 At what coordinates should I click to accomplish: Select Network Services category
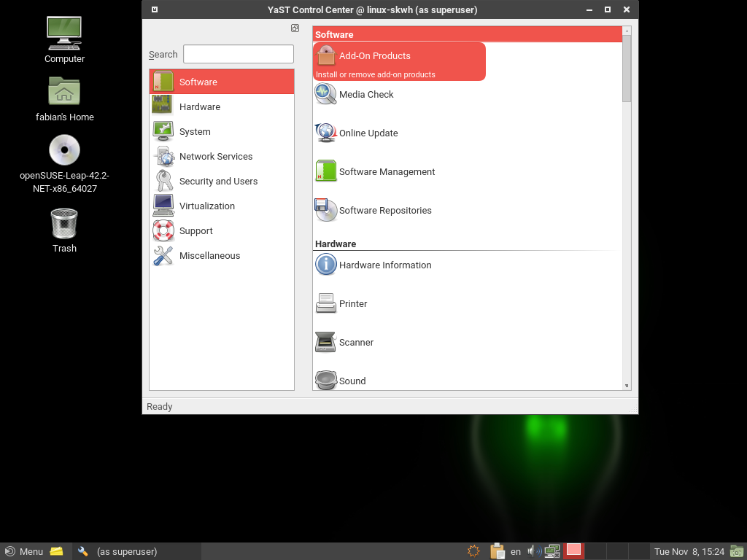pyautogui.click(x=215, y=157)
